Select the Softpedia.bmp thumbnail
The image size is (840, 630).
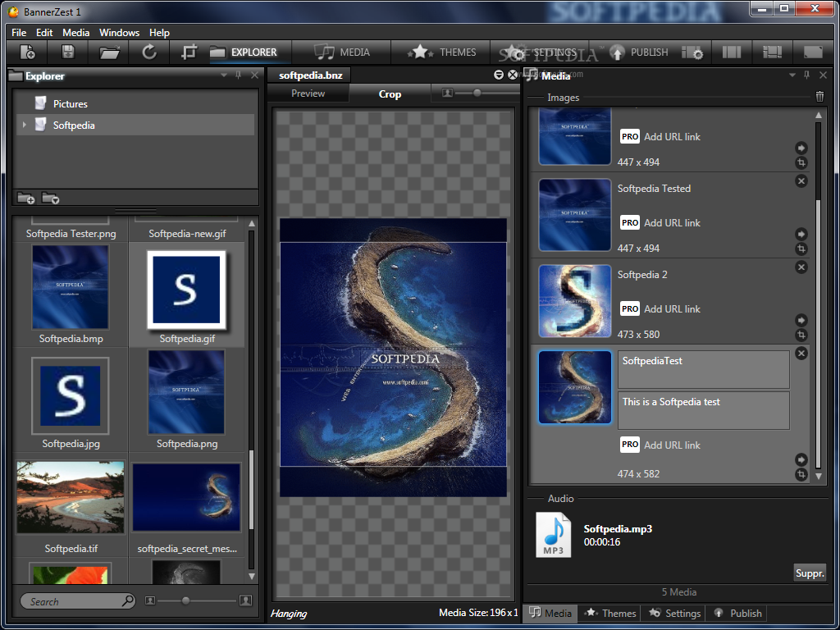(71, 287)
